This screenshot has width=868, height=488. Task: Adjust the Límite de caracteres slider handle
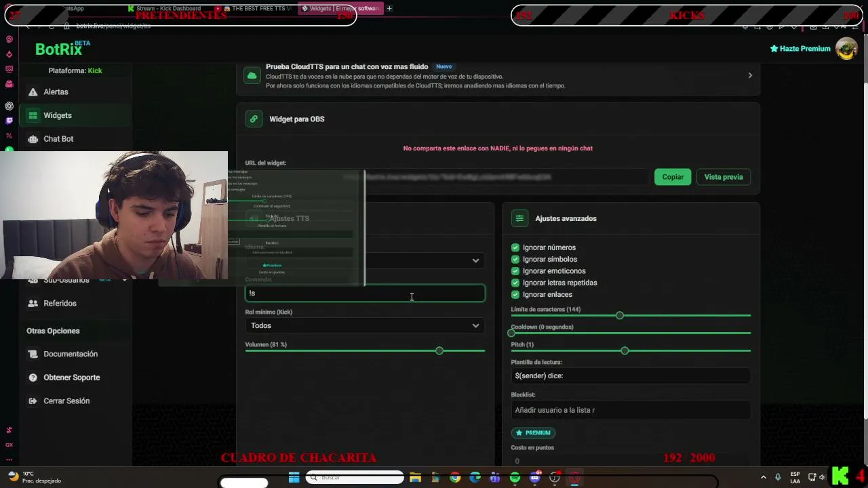point(620,316)
